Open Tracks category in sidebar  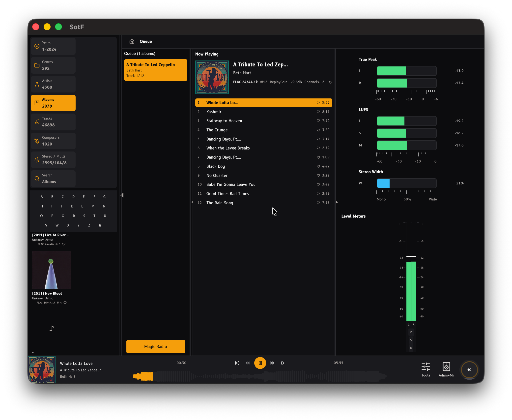53,122
